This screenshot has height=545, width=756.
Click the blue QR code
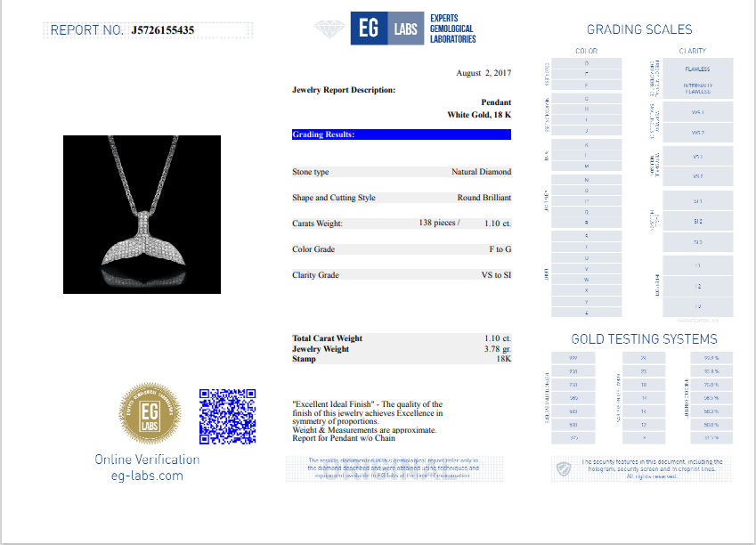(x=227, y=416)
